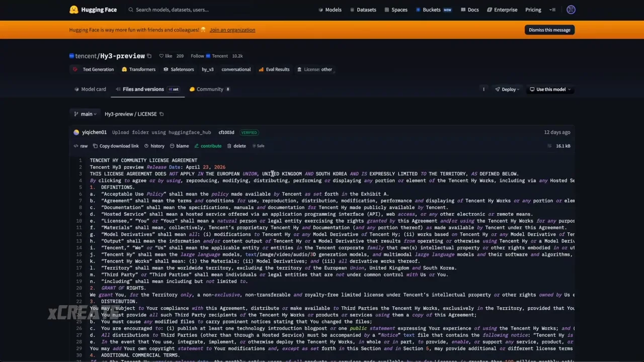Viewport: 644px width, 362px height.
Task: Open the contribute option
Action: point(208,146)
